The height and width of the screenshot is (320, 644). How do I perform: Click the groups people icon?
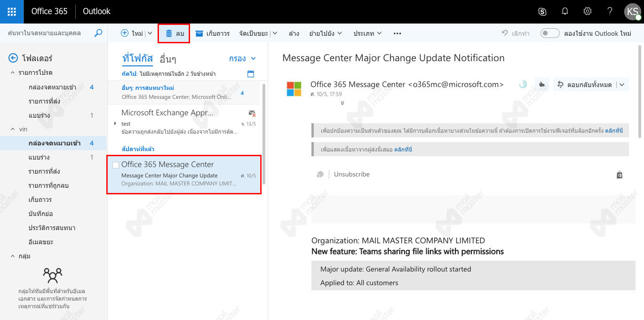click(53, 275)
